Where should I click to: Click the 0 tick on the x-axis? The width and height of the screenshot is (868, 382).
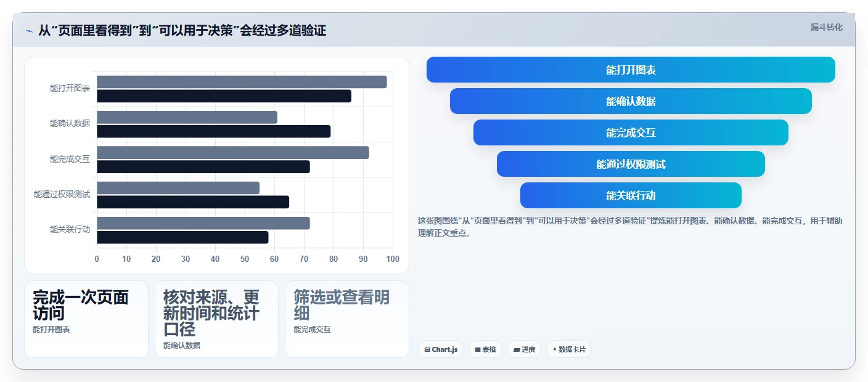(x=97, y=259)
